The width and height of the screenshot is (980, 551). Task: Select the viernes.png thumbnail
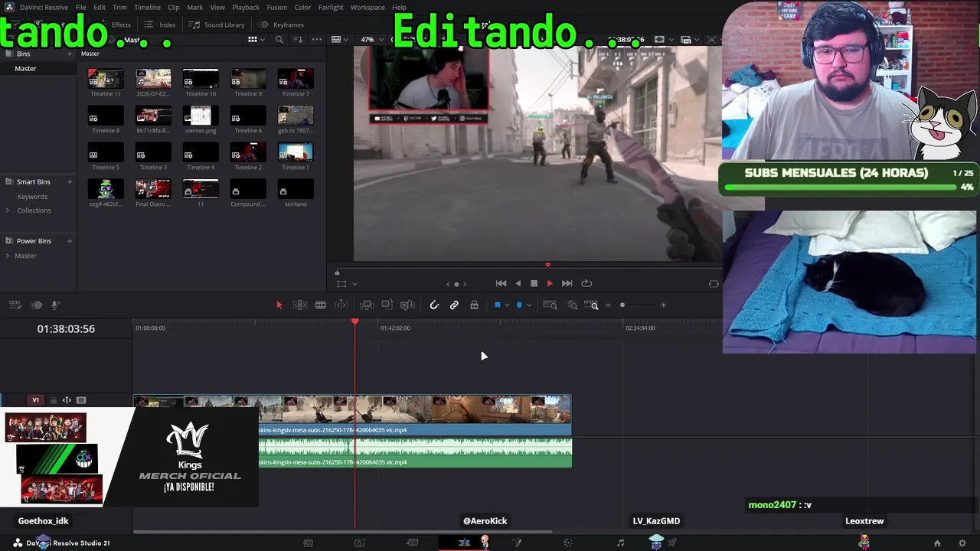coord(201,116)
